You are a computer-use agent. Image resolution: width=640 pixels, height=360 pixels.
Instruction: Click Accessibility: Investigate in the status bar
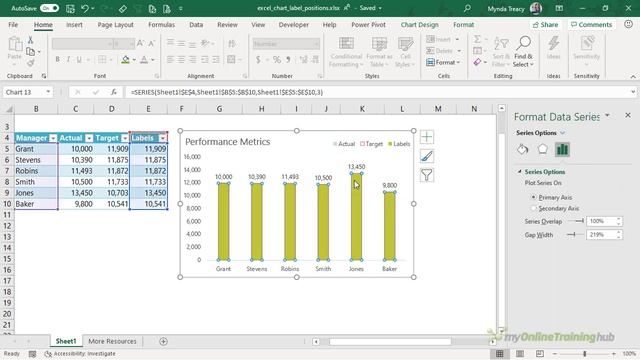click(80, 353)
